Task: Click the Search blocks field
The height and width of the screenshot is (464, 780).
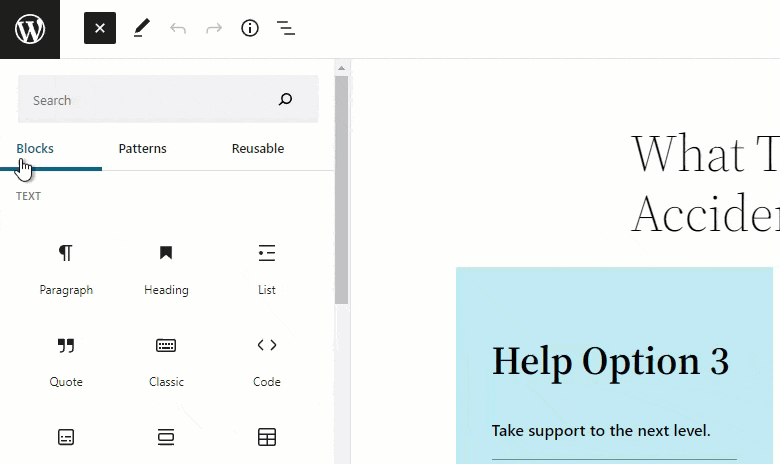Action: click(x=168, y=99)
